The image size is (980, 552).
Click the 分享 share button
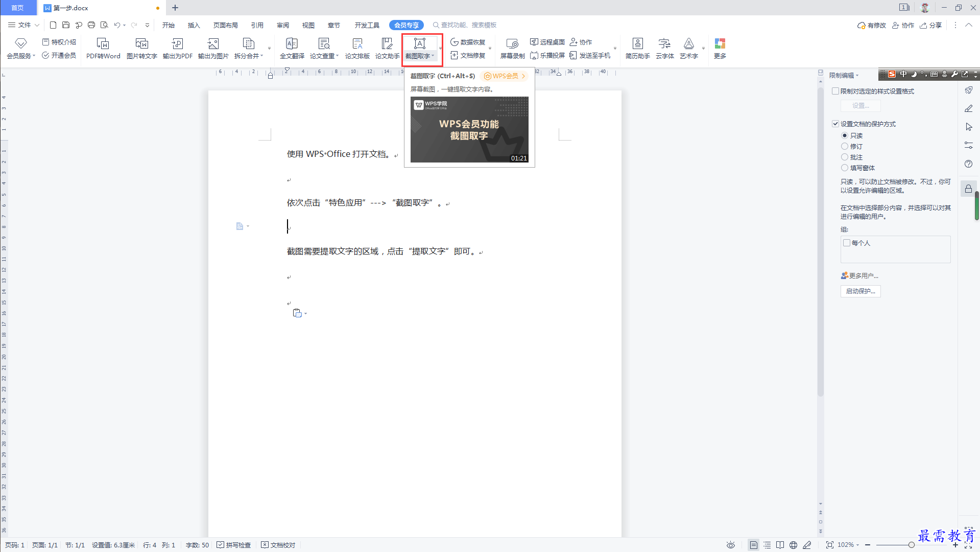tap(931, 25)
